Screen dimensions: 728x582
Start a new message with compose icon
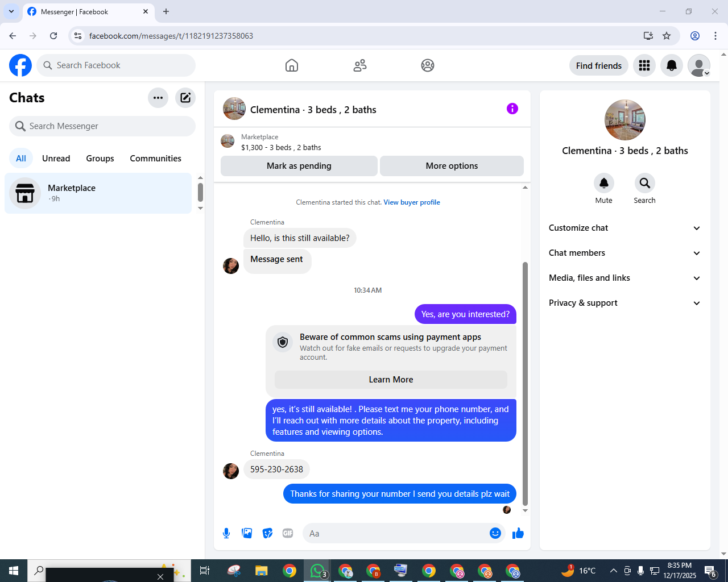tap(185, 98)
